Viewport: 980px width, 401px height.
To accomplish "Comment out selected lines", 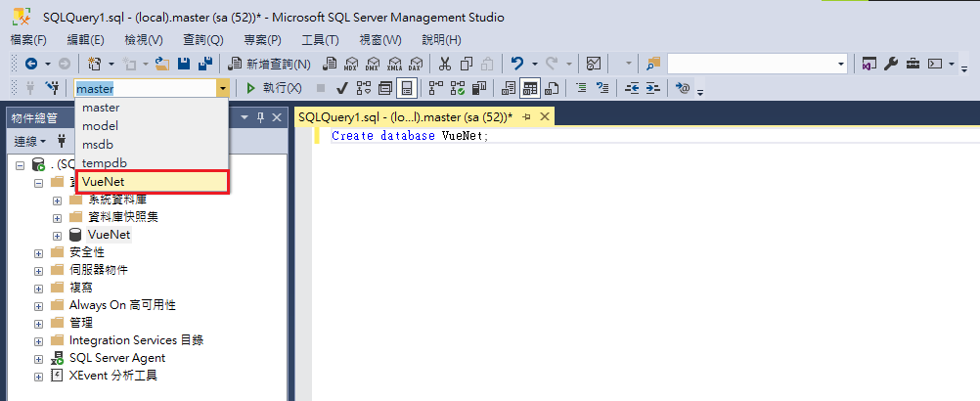I will tap(581, 88).
